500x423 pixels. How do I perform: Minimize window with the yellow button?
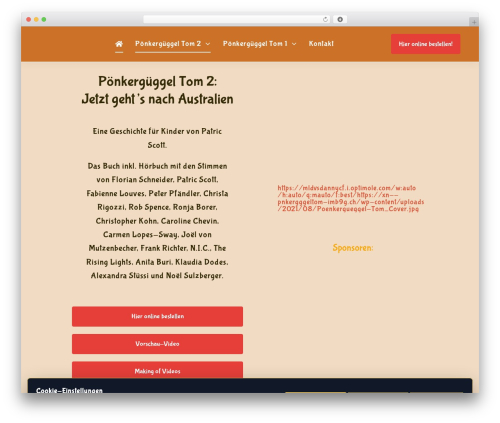36,19
